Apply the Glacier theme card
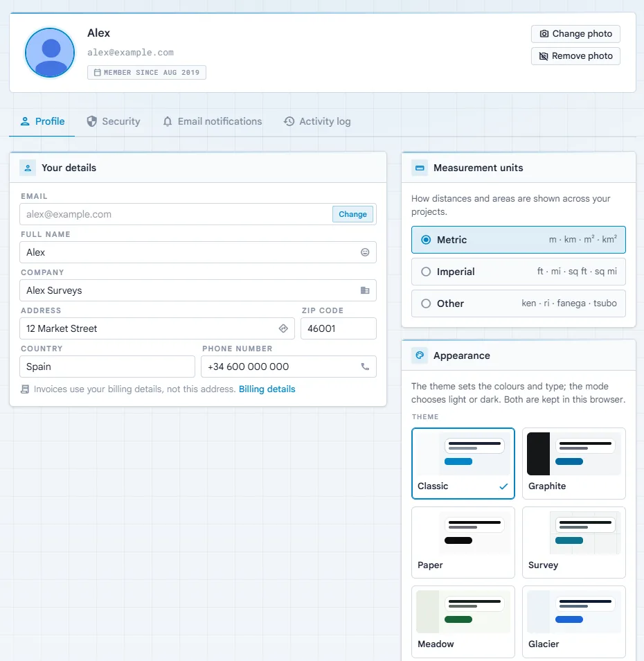The width and height of the screenshot is (644, 661). pyautogui.click(x=573, y=622)
